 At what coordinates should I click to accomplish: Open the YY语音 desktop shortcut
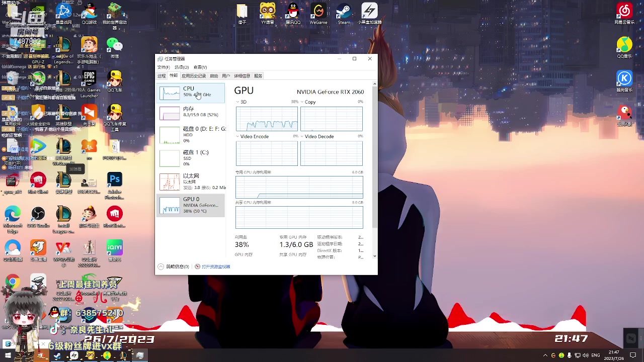(x=268, y=14)
